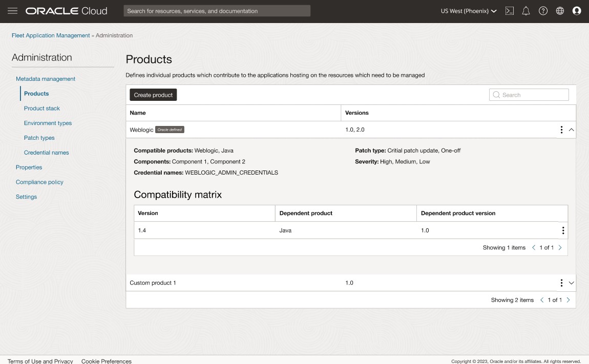Viewport: 589px width, 364px height.
Task: Open the hamburger navigation menu
Action: [x=13, y=11]
